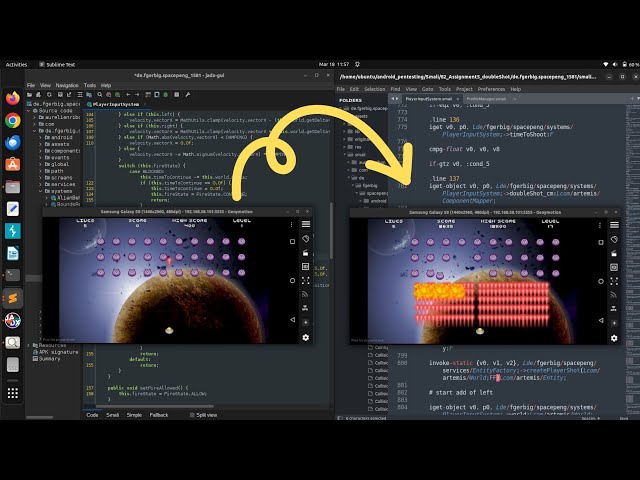
Task: Open Thunderbird mail from the dock
Action: click(x=13, y=142)
